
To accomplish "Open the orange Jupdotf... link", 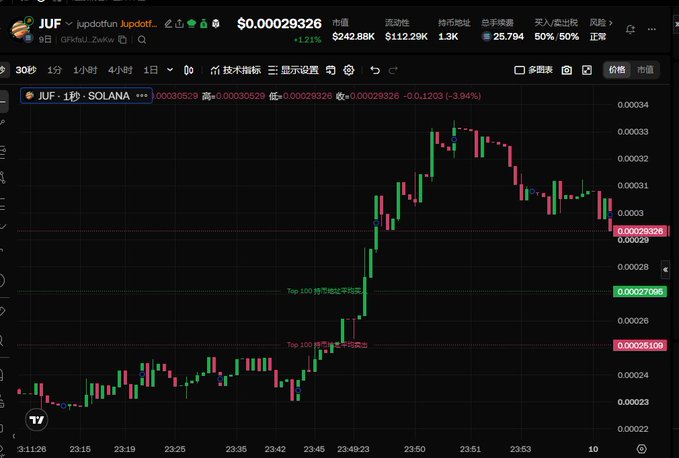I will pos(139,23).
